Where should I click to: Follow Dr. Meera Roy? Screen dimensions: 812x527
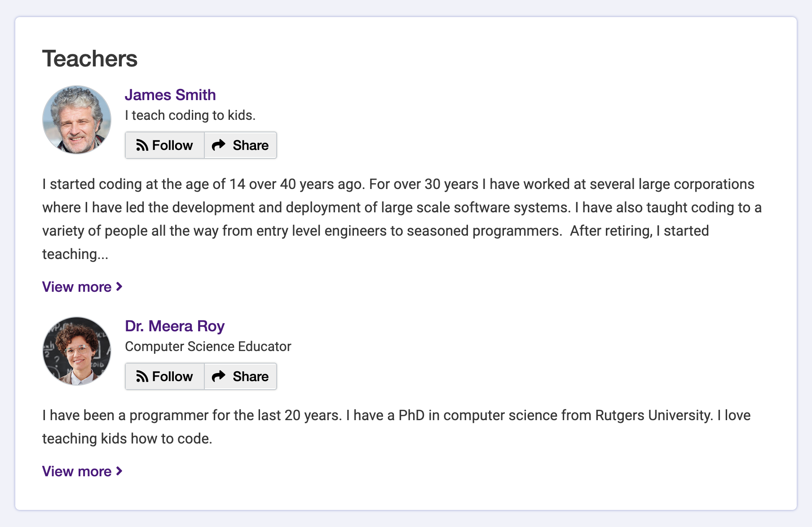point(164,376)
